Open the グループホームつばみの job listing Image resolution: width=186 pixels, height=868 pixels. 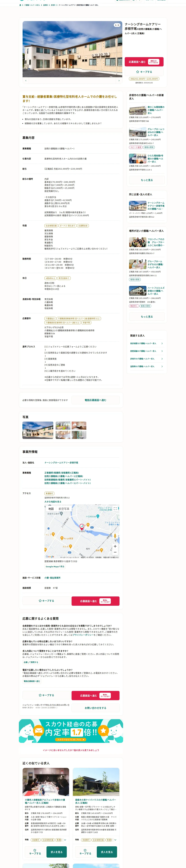(x=156, y=132)
